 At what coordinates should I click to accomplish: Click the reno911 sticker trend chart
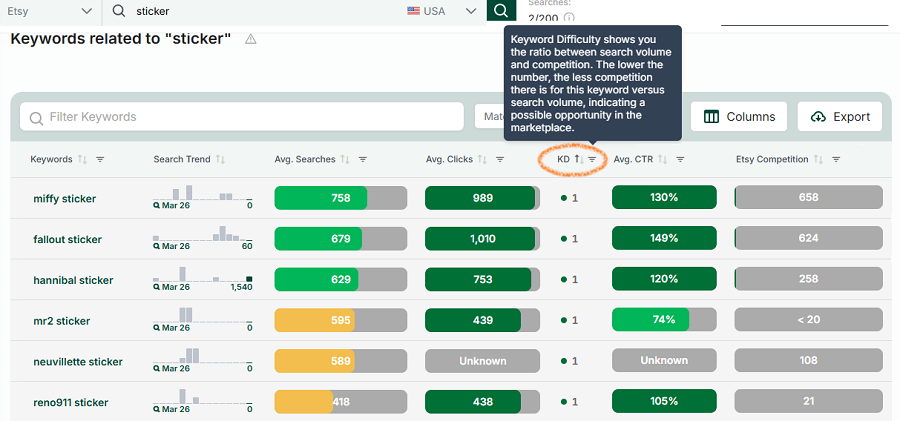[203, 401]
